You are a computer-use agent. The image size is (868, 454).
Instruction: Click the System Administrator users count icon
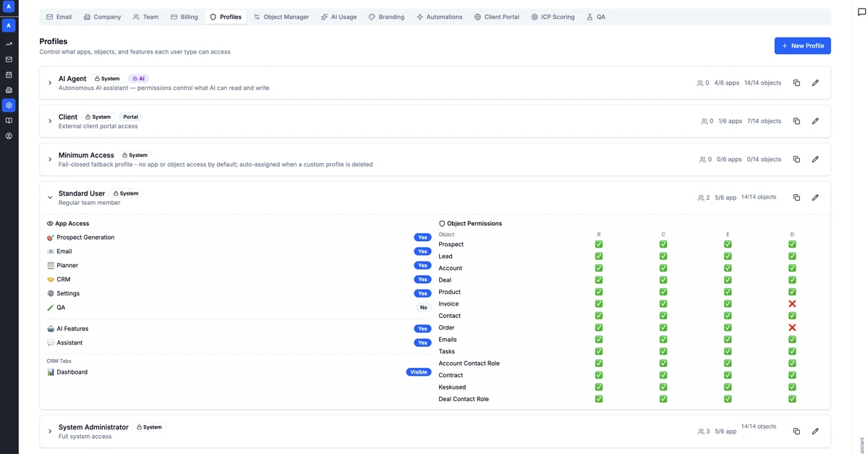pyautogui.click(x=701, y=432)
